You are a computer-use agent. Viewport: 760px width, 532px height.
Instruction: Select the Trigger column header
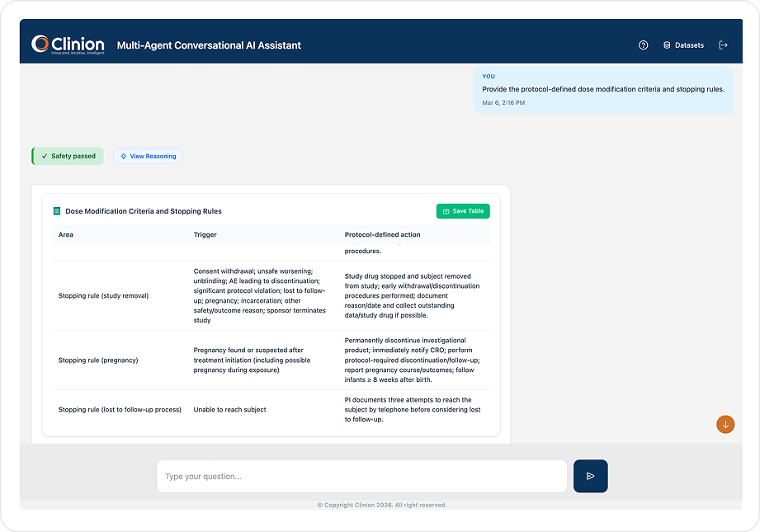pos(205,235)
